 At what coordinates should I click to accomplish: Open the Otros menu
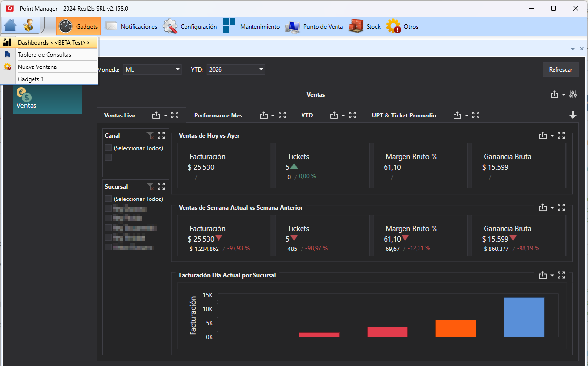pos(402,27)
